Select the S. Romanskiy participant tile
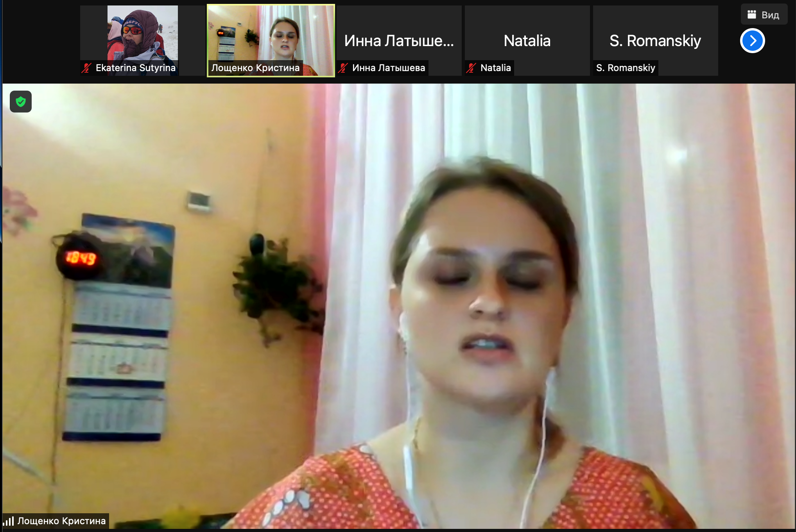 pyautogui.click(x=656, y=40)
